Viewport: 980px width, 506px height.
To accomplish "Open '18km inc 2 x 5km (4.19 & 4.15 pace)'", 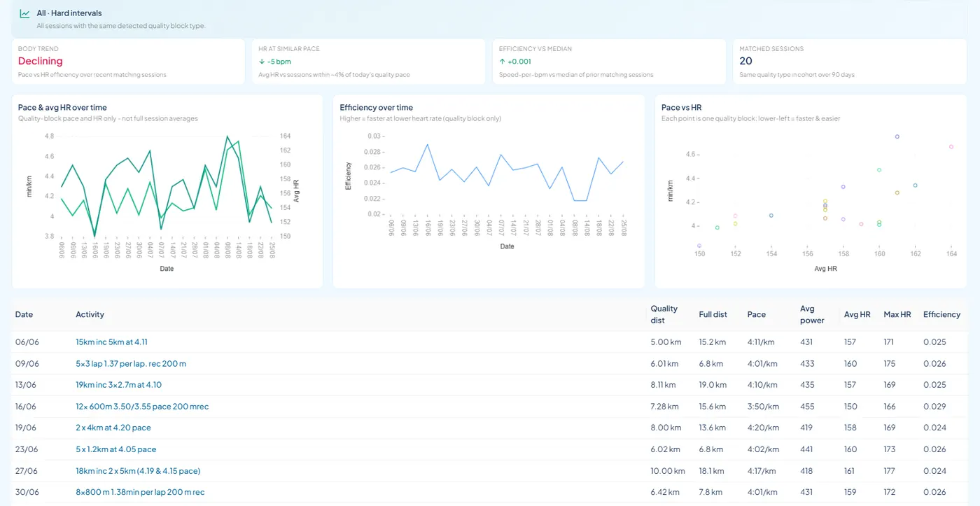I will [138, 471].
